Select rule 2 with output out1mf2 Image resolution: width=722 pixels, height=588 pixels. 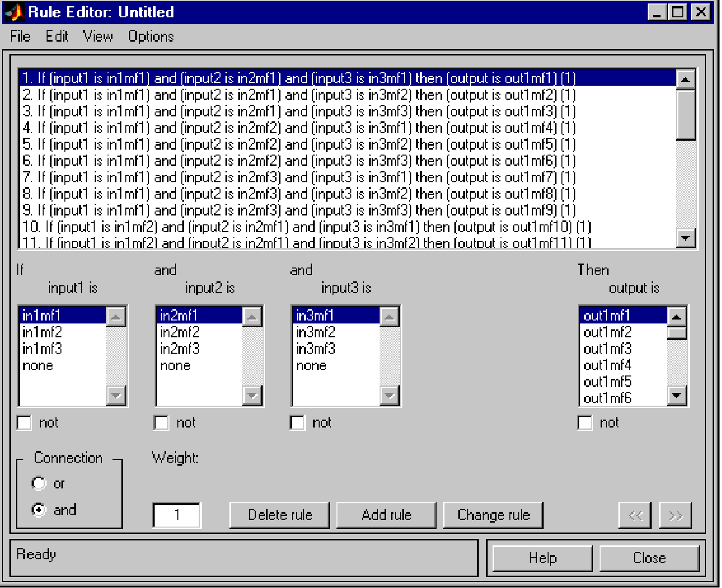(347, 95)
